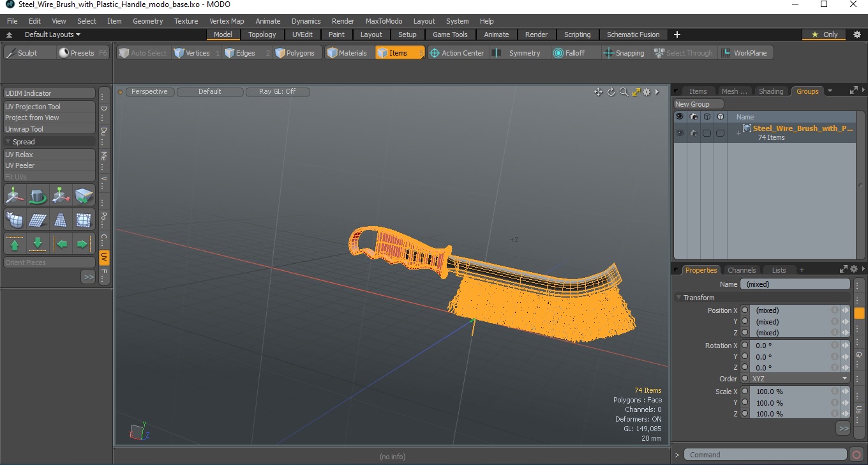Align UVs up with green up arrow
The height and width of the screenshot is (465, 868).
click(x=15, y=244)
